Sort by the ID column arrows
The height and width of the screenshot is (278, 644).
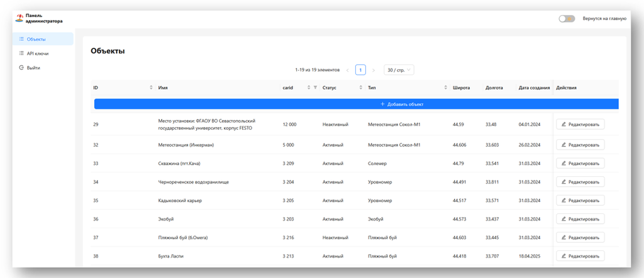pyautogui.click(x=151, y=87)
